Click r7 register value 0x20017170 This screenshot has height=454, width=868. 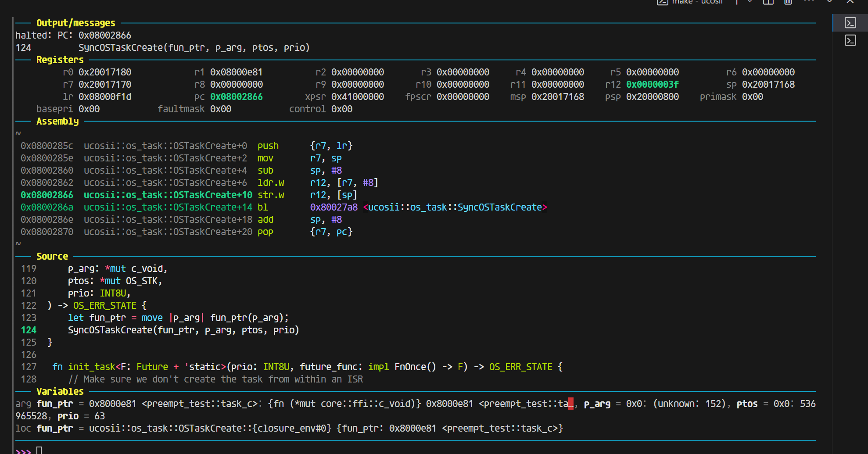click(x=105, y=84)
